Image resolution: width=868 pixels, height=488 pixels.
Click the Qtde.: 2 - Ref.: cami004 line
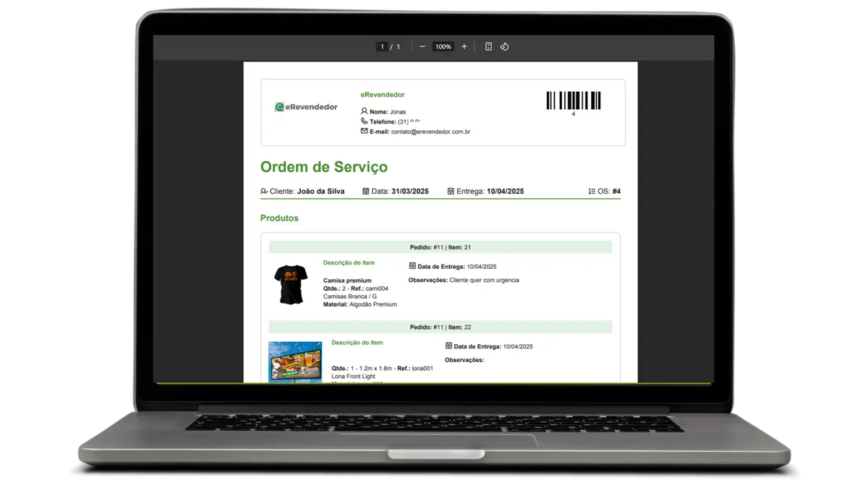click(356, 288)
